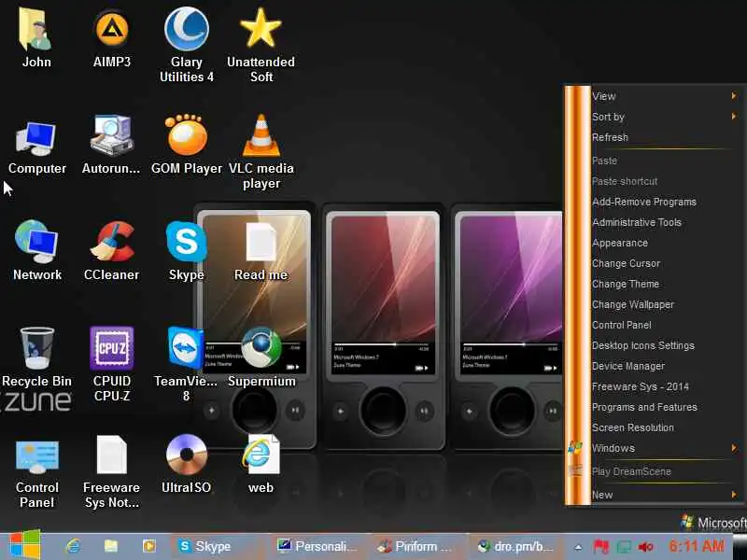Viewport: 747px width, 560px height.
Task: Open the Skype desktop shortcut
Action: [x=186, y=242]
